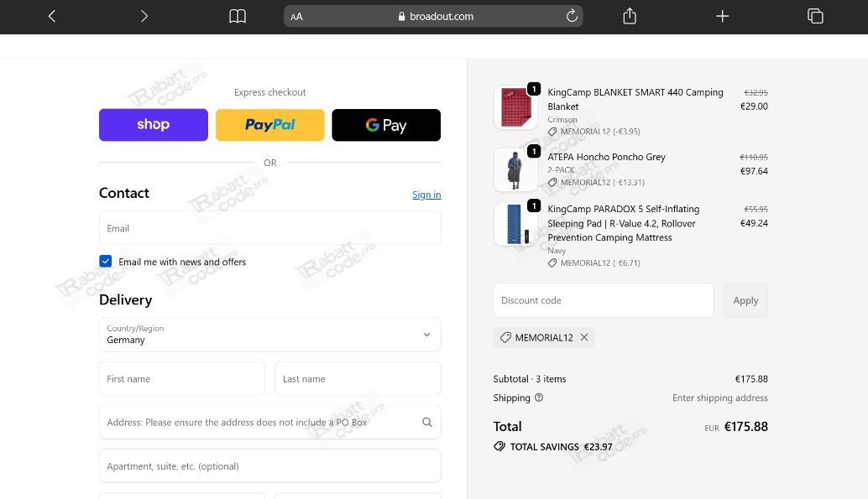Click the 'Express checkout' heading text
Viewport: 868px width, 499px height.
coord(270,92)
